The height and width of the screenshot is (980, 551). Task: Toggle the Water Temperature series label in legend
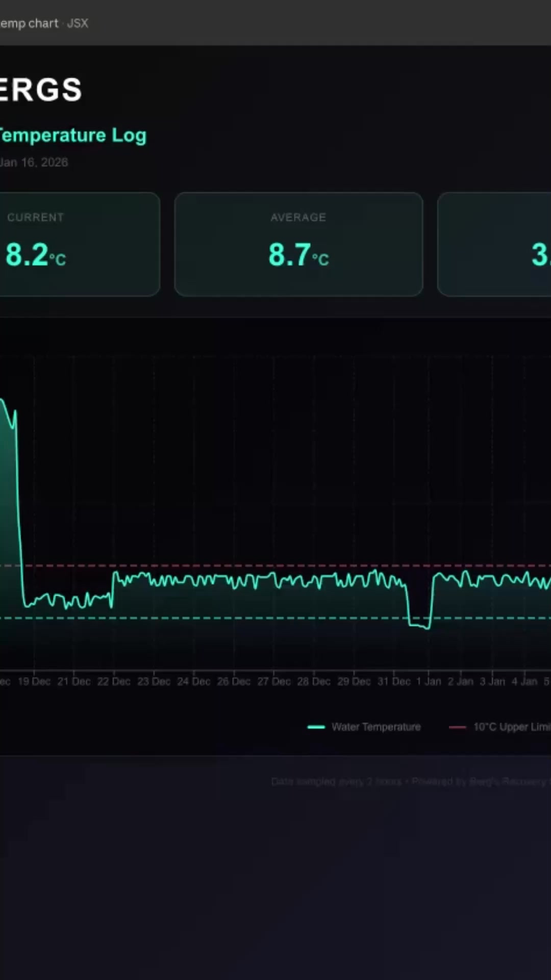[376, 727]
